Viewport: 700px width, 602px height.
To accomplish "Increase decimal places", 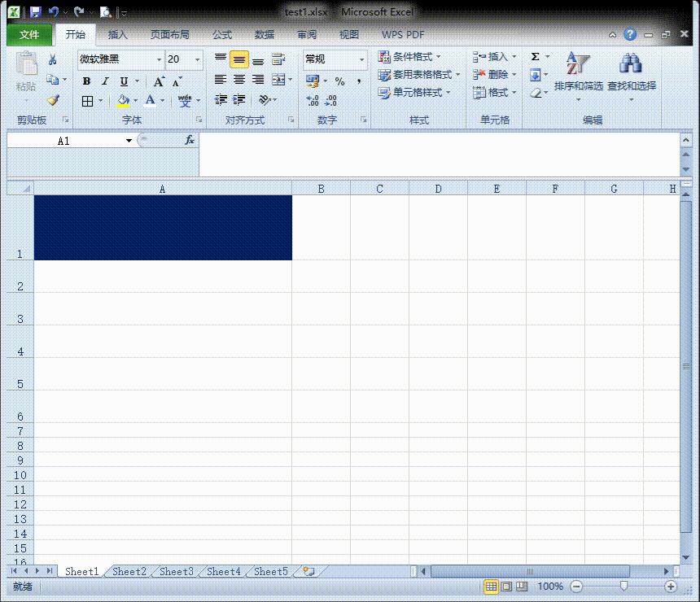I will [x=313, y=100].
